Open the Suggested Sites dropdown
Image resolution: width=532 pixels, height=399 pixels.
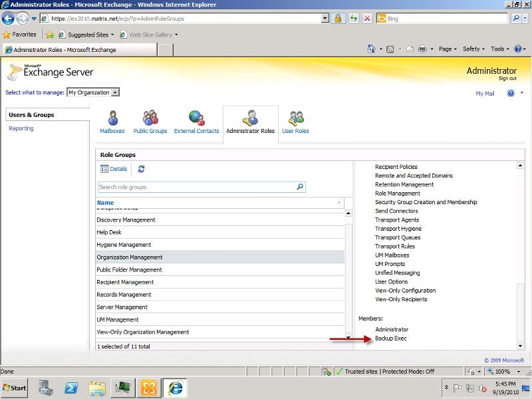(112, 35)
